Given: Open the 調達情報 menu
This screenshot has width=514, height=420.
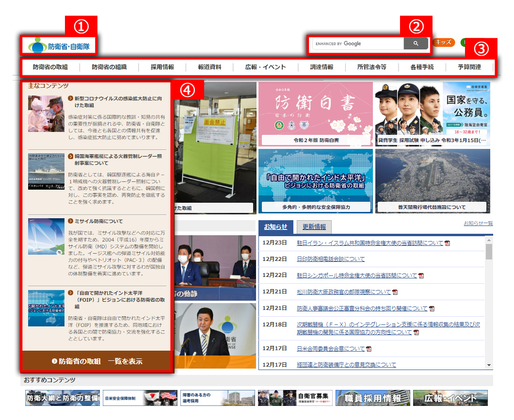Looking at the screenshot, I should pyautogui.click(x=321, y=67).
